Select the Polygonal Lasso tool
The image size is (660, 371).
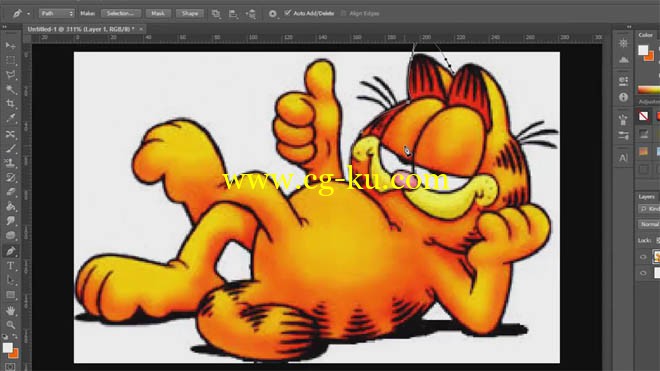point(11,75)
